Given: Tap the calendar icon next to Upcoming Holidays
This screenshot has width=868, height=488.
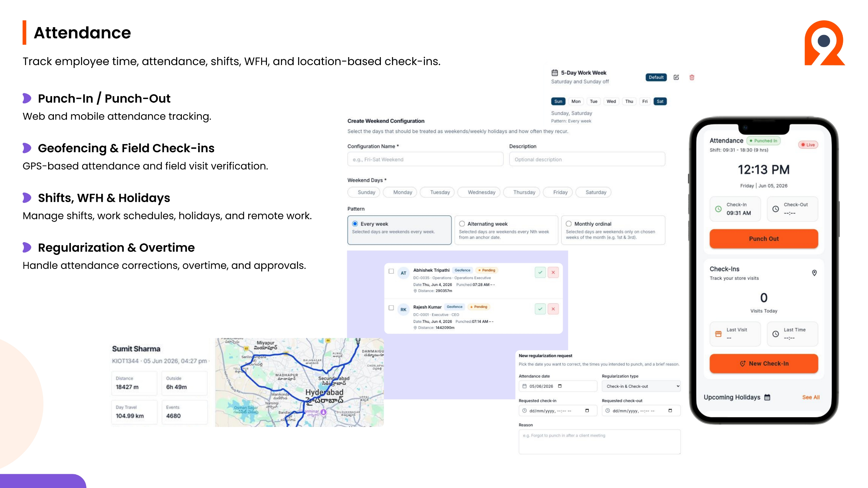Looking at the screenshot, I should click(767, 397).
